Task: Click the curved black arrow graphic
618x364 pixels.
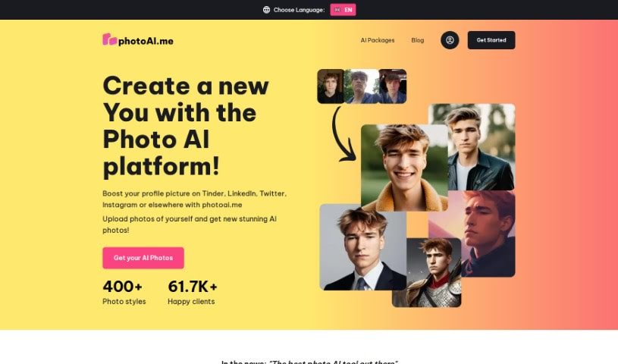Action: 343,134
